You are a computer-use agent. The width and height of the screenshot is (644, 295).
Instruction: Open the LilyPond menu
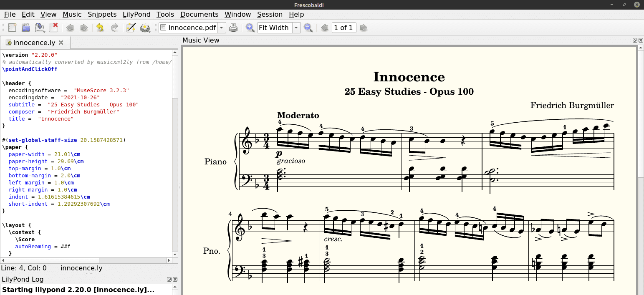click(x=136, y=14)
